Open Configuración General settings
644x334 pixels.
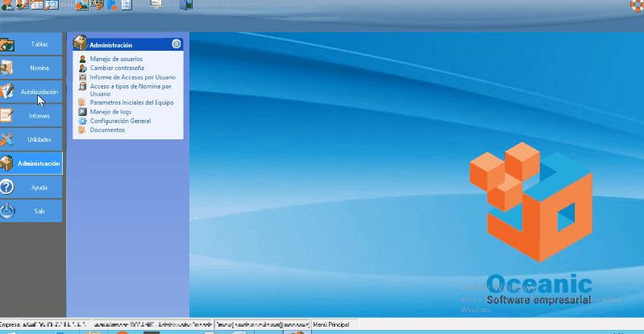(120, 121)
